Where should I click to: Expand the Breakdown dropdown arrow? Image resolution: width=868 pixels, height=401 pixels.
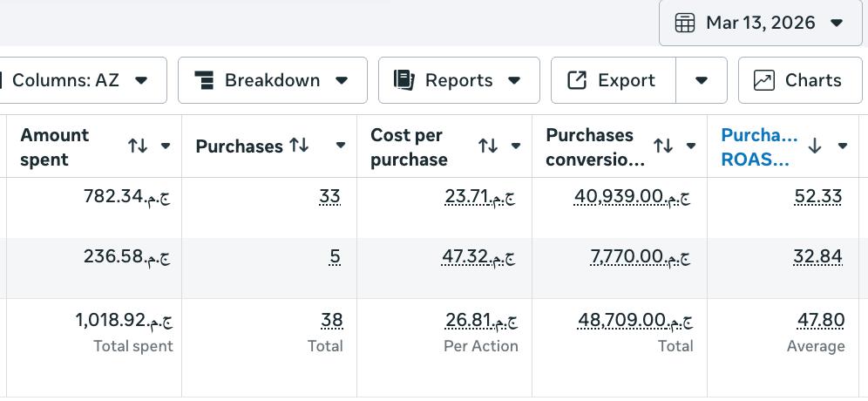342,80
